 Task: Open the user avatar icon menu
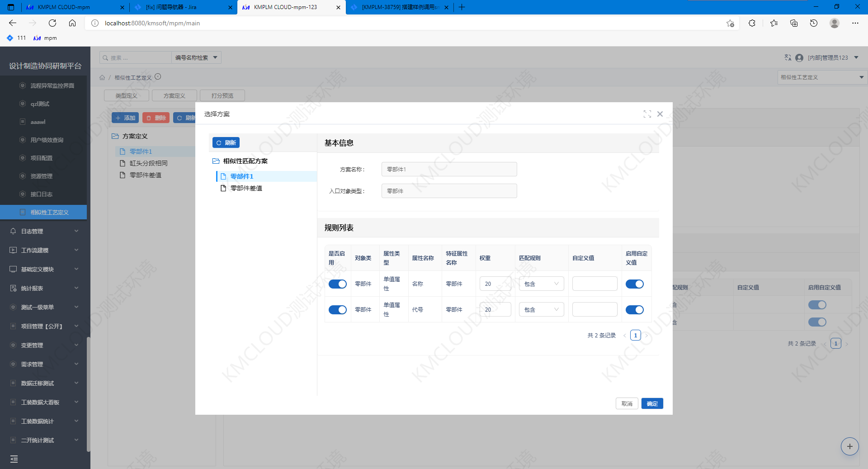click(799, 57)
